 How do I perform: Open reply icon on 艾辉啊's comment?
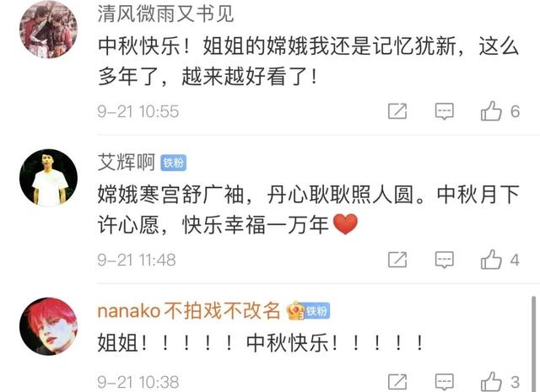click(x=445, y=260)
